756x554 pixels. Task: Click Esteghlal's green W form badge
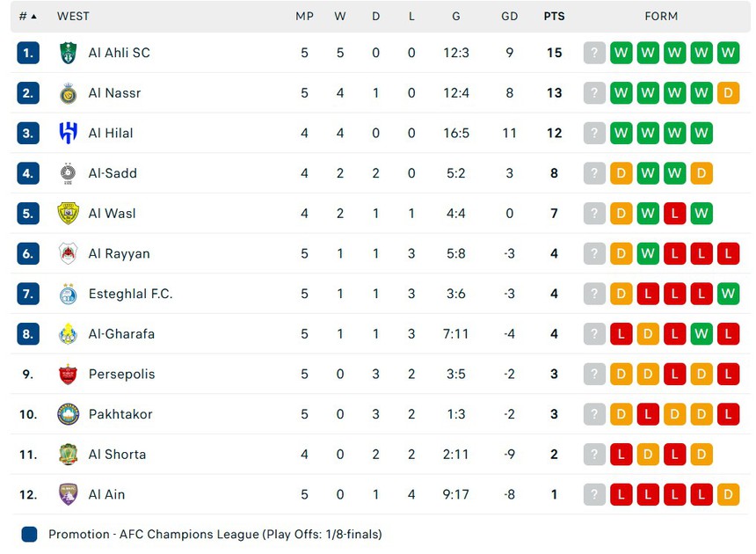[x=728, y=294]
